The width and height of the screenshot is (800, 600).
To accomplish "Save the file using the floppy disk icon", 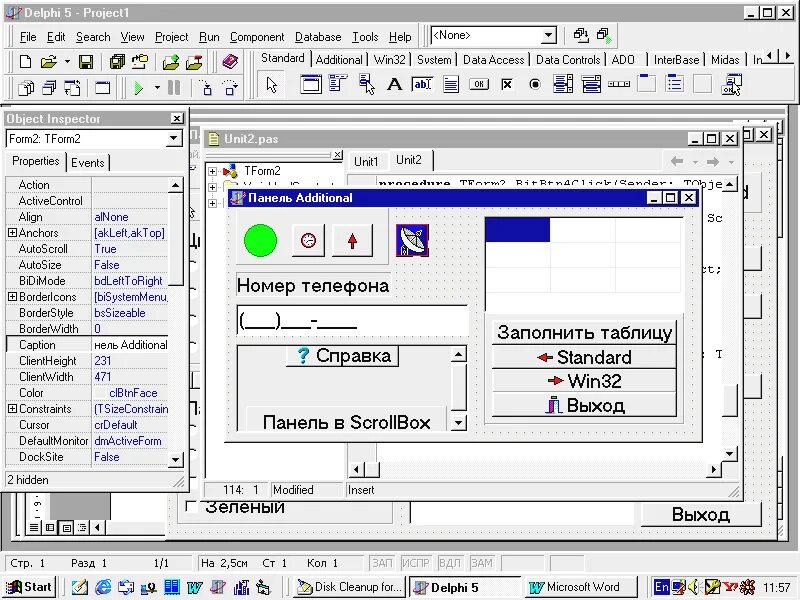I will (x=86, y=62).
